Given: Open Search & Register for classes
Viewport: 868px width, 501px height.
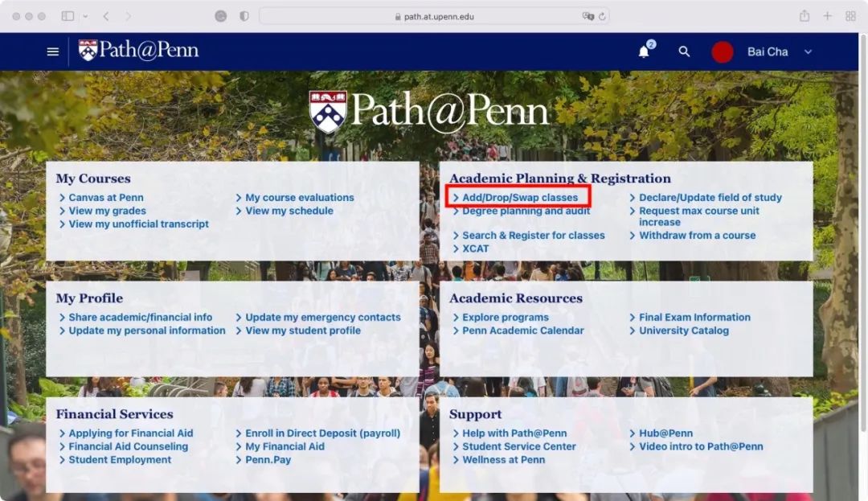Looking at the screenshot, I should (x=534, y=236).
